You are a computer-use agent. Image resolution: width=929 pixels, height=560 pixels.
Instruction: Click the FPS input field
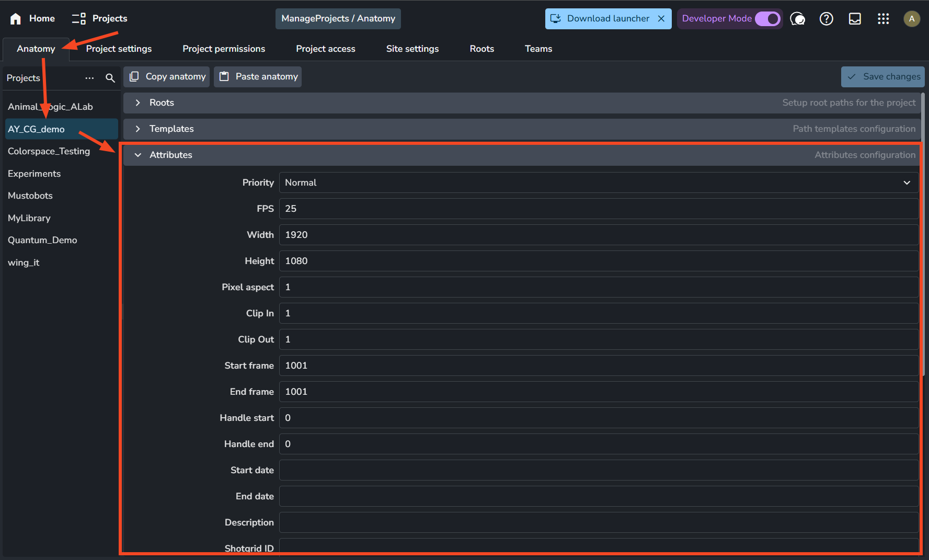[x=599, y=209]
